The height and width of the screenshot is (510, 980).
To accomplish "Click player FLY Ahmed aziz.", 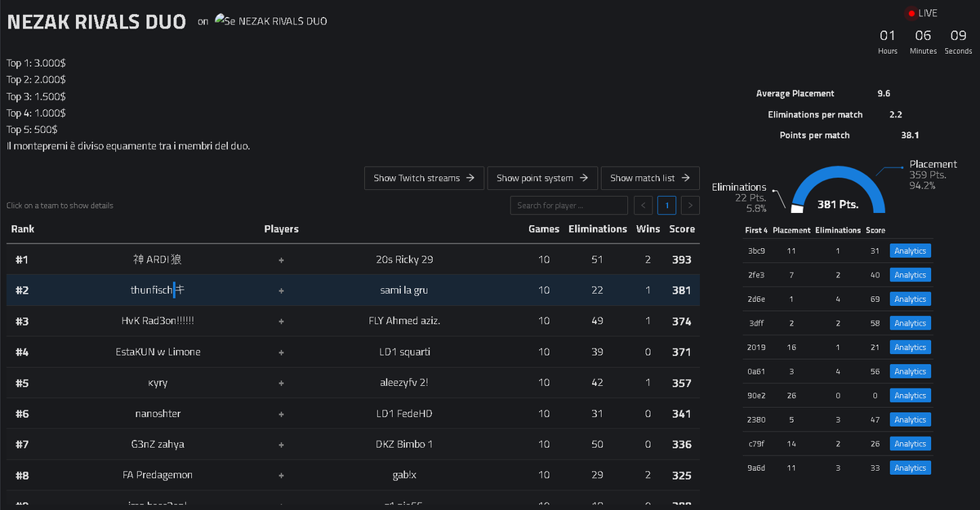I will 404,322.
